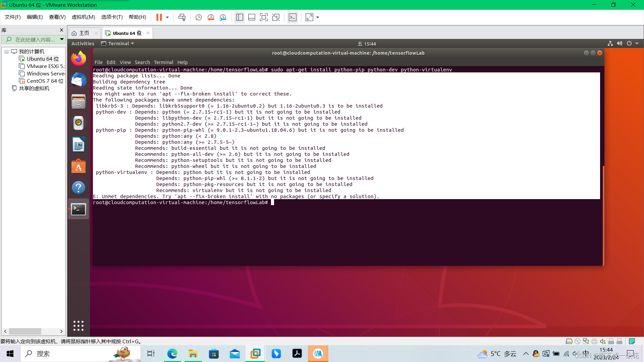Click the take snapshot clock icon

coord(198,17)
